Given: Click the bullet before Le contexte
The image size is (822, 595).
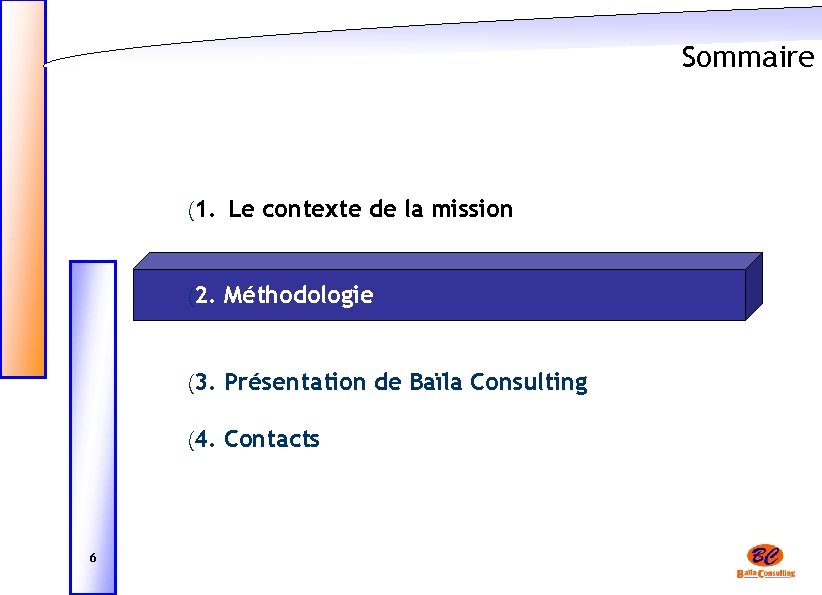Looking at the screenshot, I should coord(189,211).
